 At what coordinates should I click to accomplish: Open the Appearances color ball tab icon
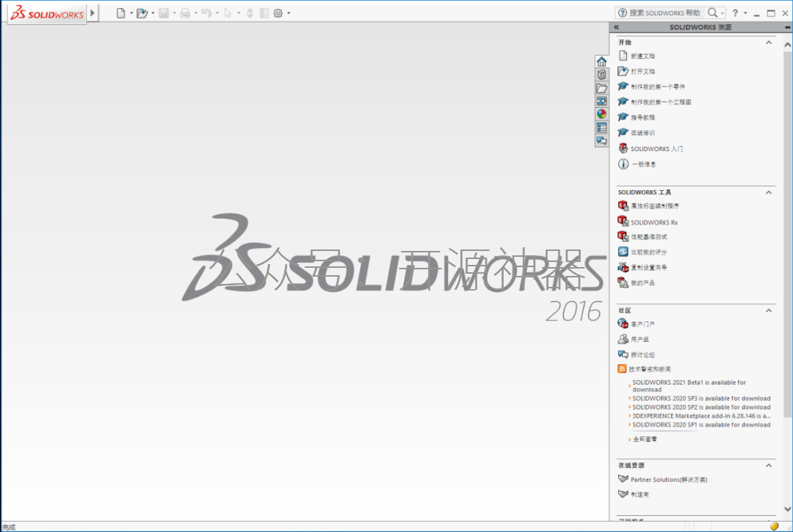(x=601, y=114)
